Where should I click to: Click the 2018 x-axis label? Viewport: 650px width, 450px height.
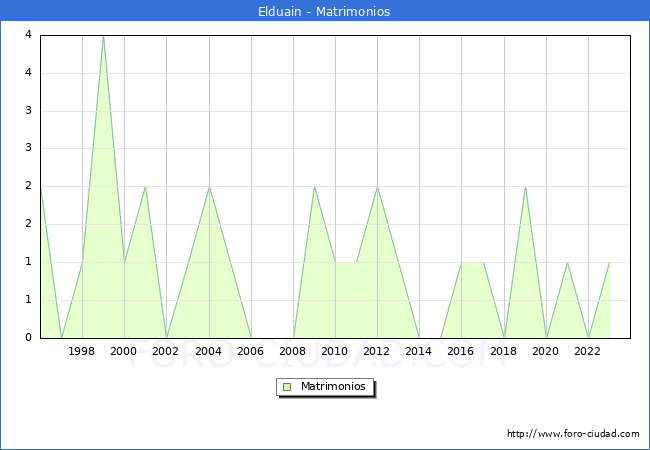tap(503, 351)
